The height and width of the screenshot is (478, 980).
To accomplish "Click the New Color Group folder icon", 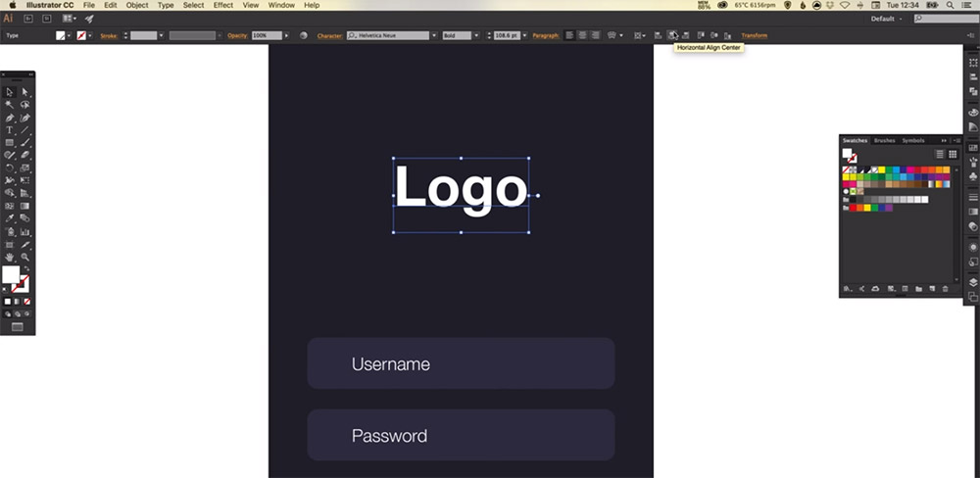I will 919,289.
